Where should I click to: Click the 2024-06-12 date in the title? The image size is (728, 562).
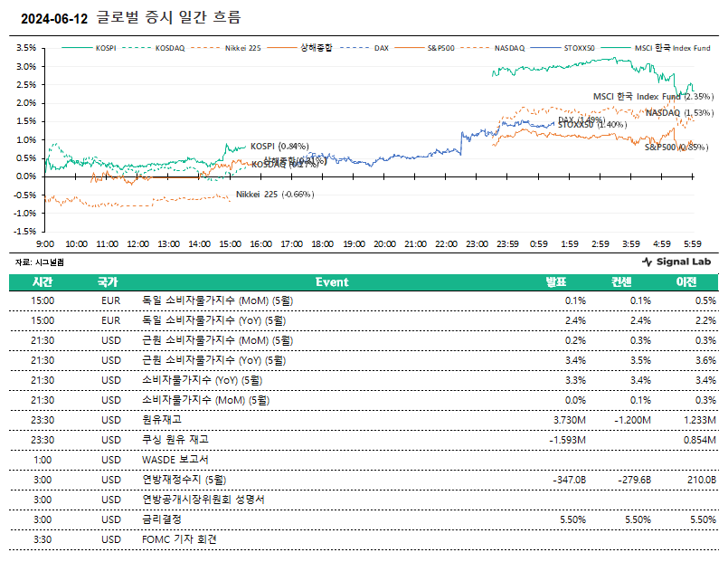click(54, 19)
